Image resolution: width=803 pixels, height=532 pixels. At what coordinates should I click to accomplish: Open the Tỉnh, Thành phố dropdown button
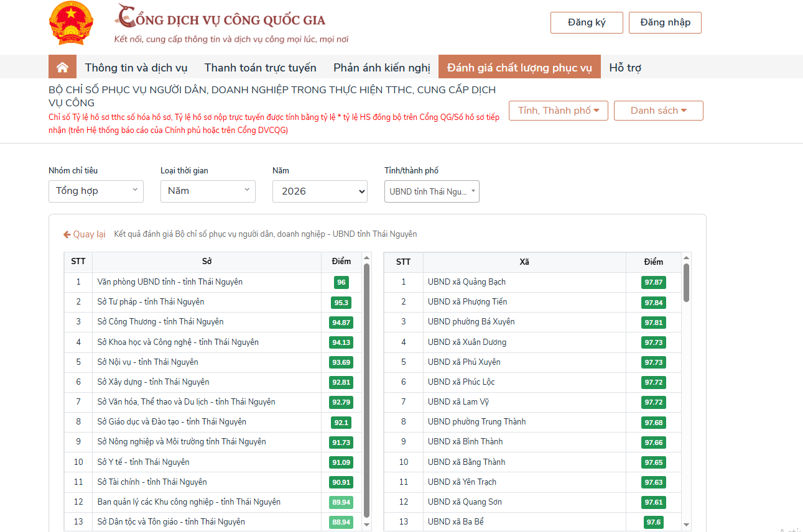click(x=558, y=111)
